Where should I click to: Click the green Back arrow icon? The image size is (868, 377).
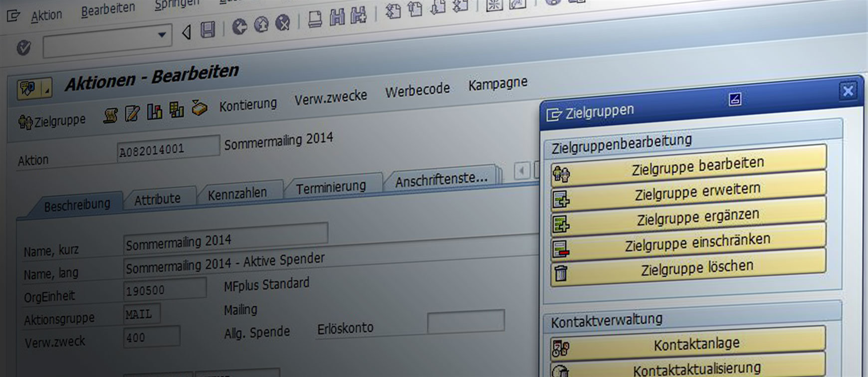click(x=239, y=26)
